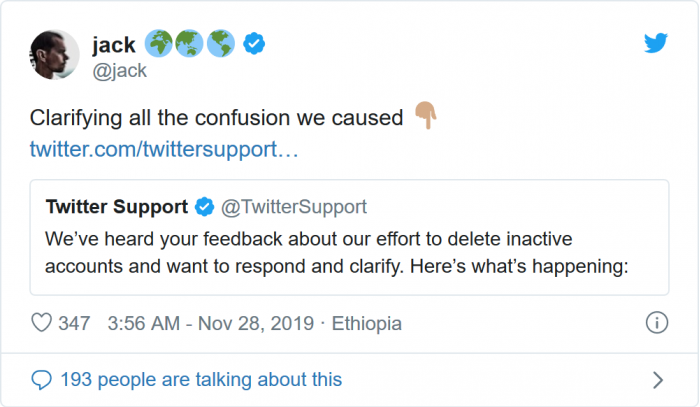The image size is (700, 407).
Task: Like the tweet with the heart icon
Action: tap(42, 323)
